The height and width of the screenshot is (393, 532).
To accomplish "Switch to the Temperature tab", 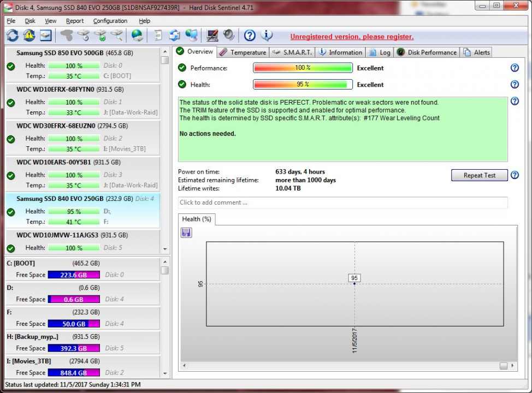I will pyautogui.click(x=243, y=52).
